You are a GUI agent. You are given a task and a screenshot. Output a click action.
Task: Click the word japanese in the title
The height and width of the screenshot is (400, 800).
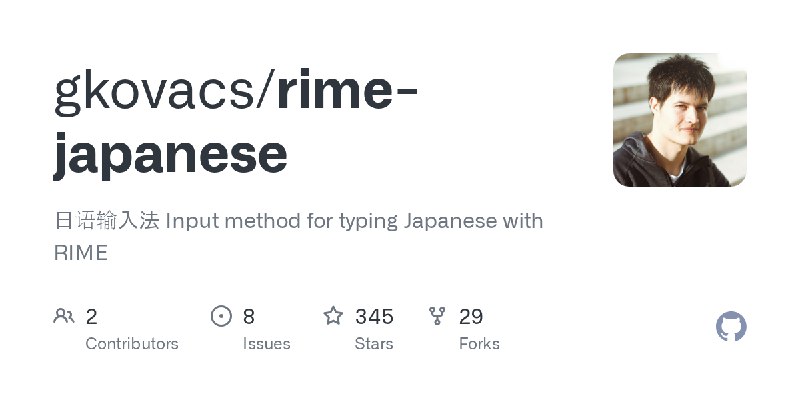[x=170, y=155]
